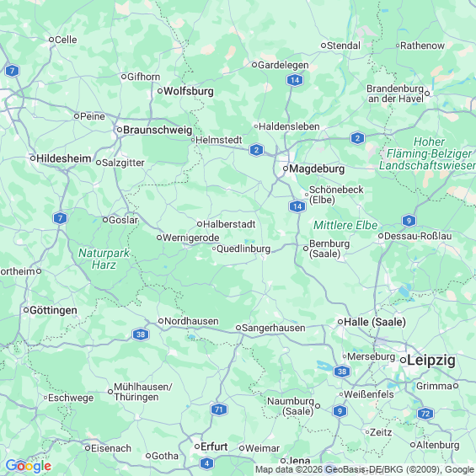Click the A71 shield north of Erfurt
The image size is (476, 476).
219,409
